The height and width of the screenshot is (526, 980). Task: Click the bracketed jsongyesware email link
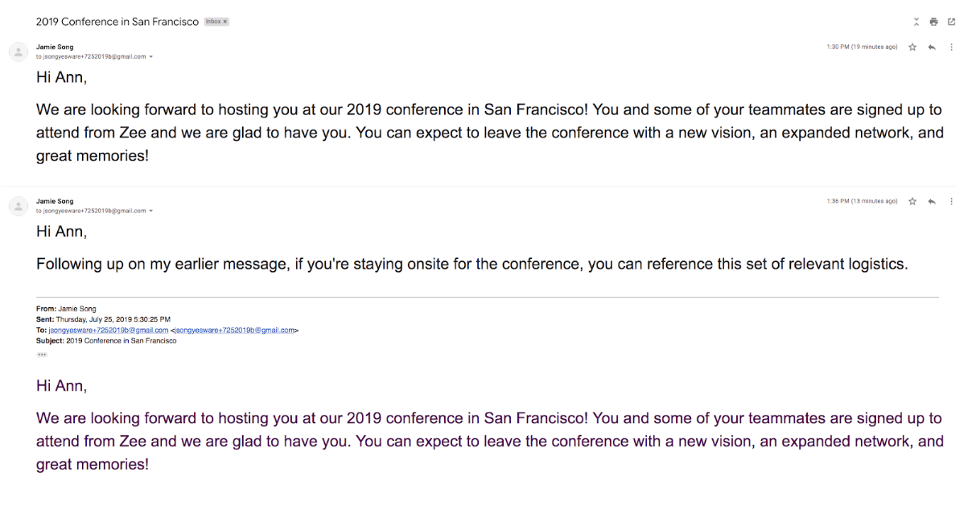(235, 330)
